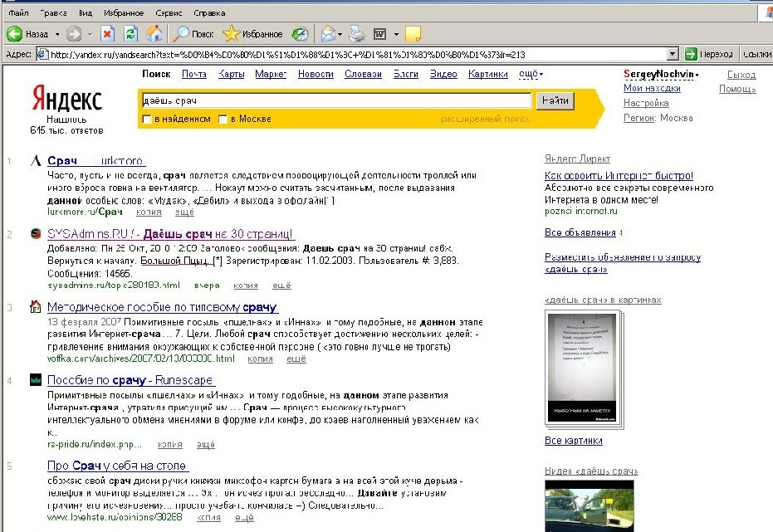This screenshot has height=532, width=773.
Task: Switch to Картинки search
Action: [488, 74]
